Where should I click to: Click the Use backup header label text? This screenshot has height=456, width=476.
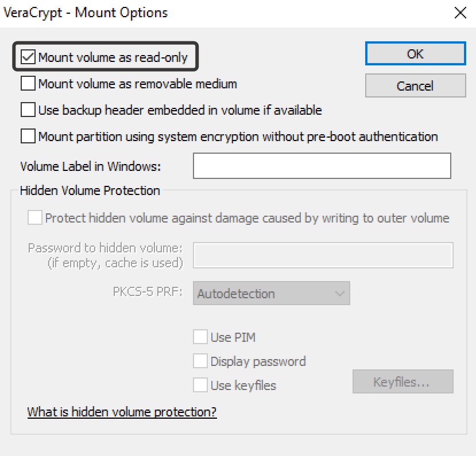pyautogui.click(x=180, y=110)
